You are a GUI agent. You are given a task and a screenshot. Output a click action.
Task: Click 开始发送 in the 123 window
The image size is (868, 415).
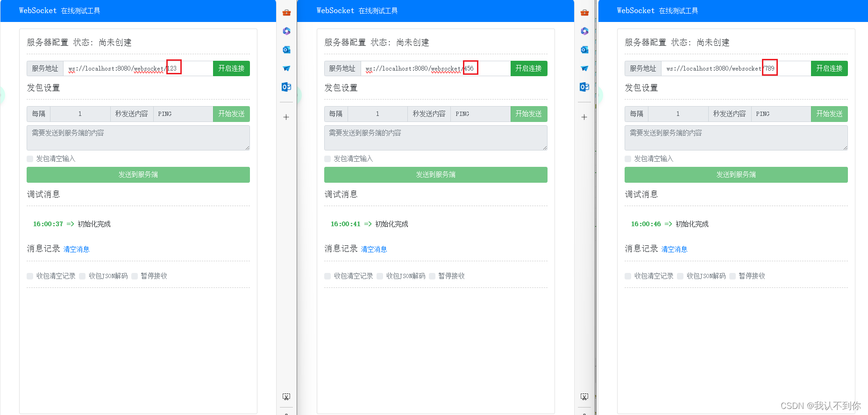(231, 114)
